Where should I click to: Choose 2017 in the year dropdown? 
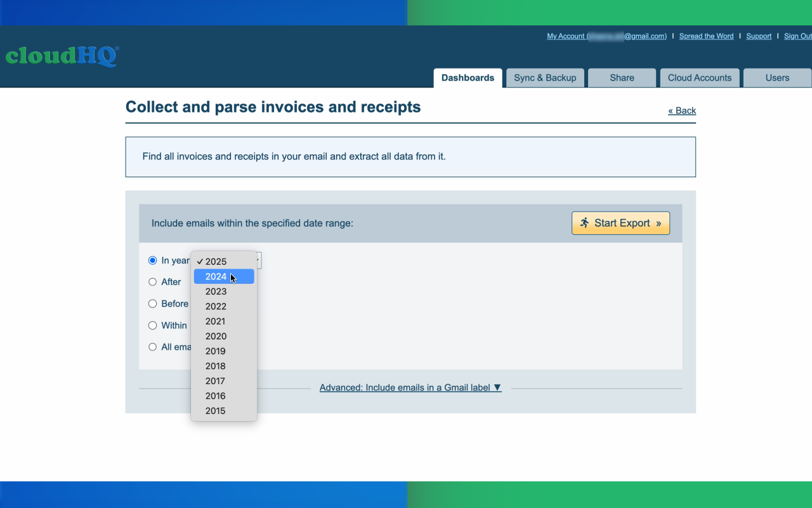coord(224,381)
